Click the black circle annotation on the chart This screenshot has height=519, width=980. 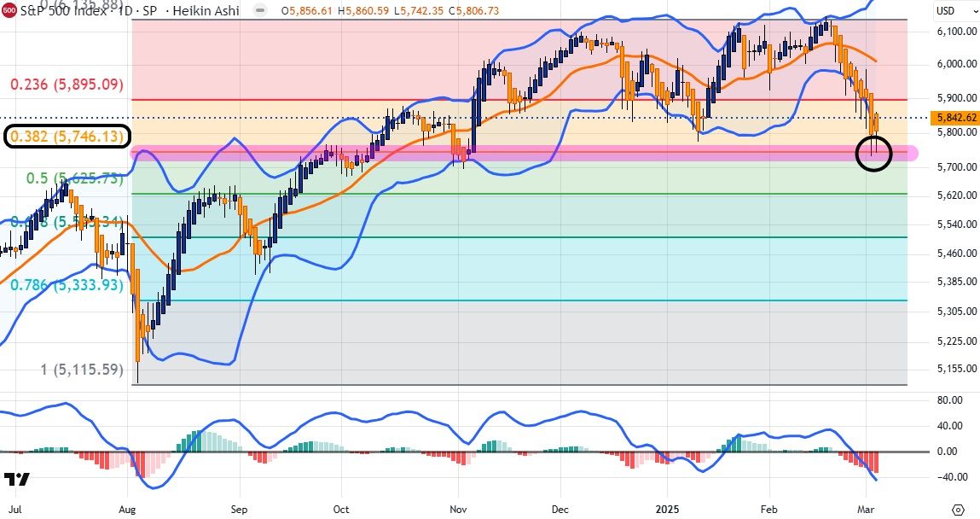tap(873, 153)
